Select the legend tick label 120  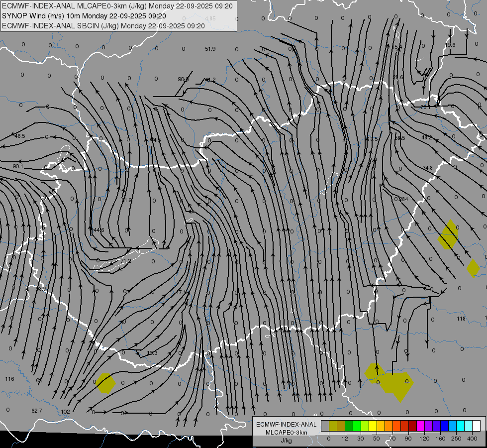(424, 439)
